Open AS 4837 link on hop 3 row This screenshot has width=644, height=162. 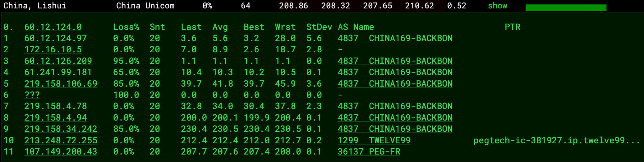(x=395, y=61)
